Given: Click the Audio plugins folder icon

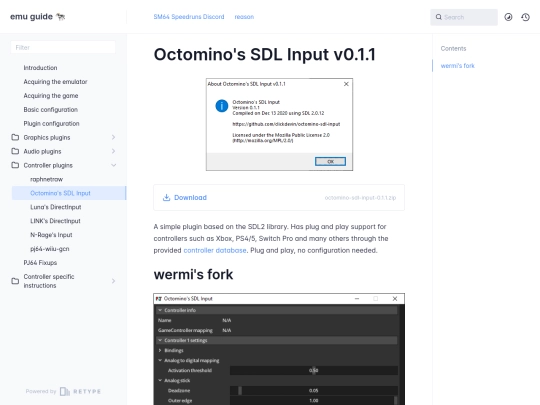Looking at the screenshot, I should pos(15,151).
